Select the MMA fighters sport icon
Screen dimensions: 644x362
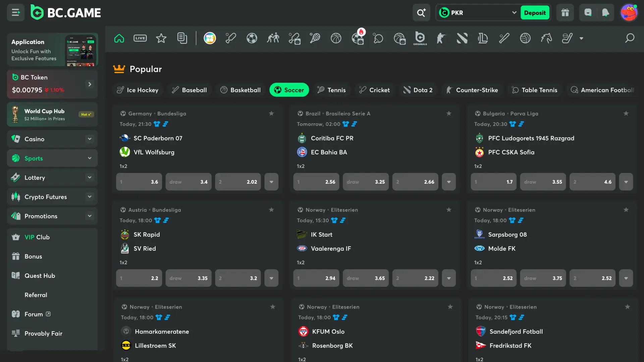[273, 38]
